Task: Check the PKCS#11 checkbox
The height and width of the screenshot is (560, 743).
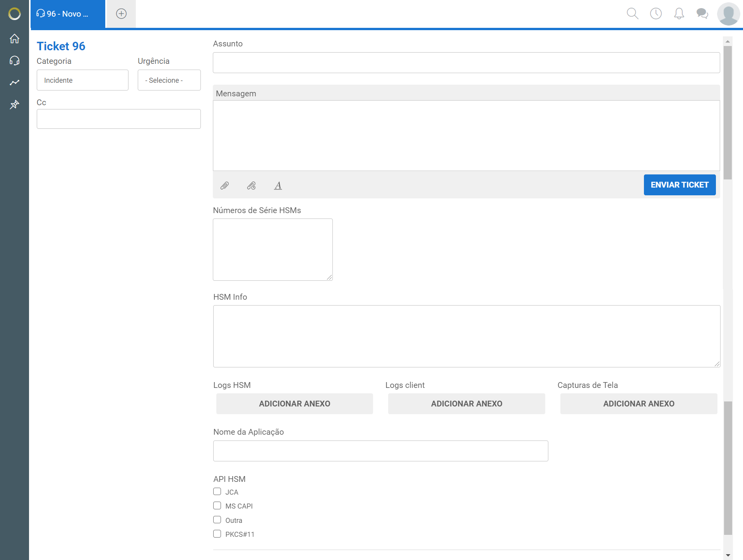Action: 217,534
